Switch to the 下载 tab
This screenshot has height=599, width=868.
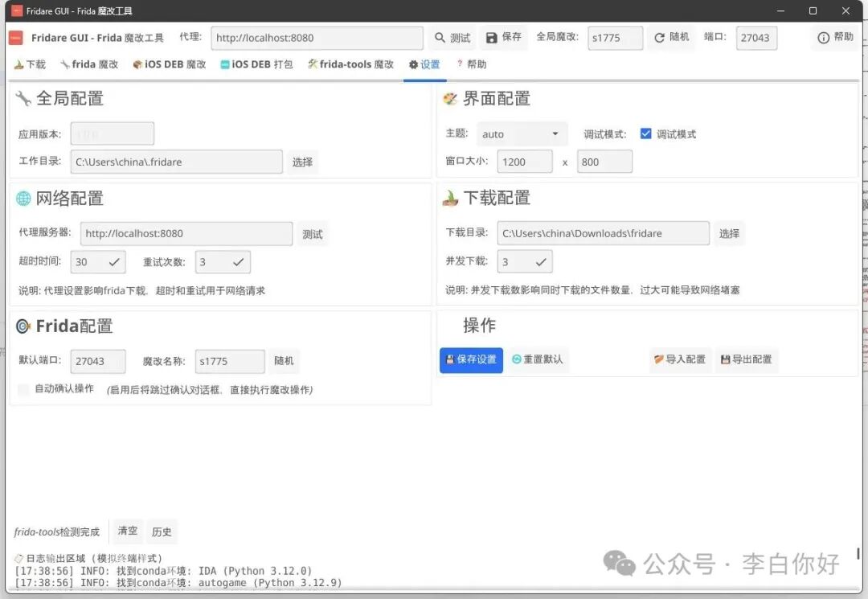click(30, 64)
